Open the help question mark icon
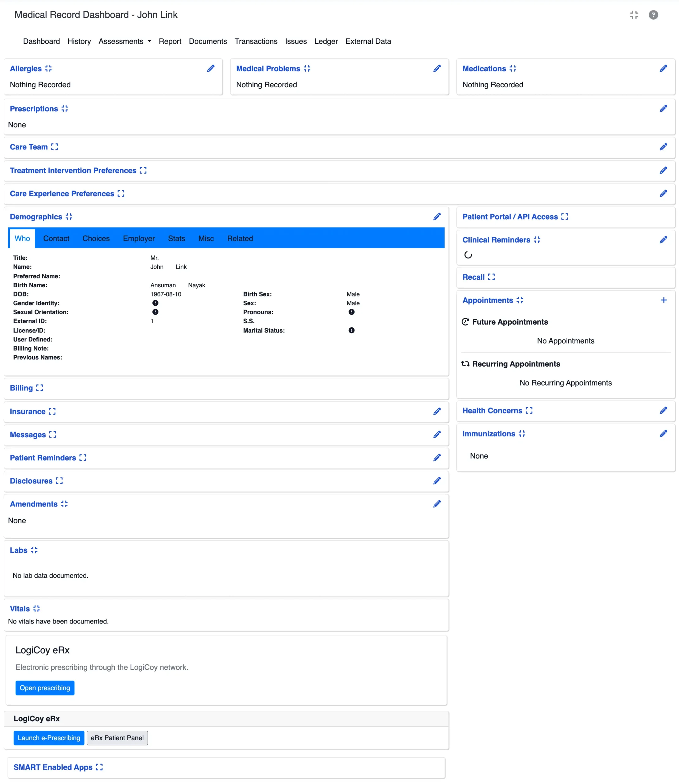The image size is (679, 784). (x=653, y=15)
